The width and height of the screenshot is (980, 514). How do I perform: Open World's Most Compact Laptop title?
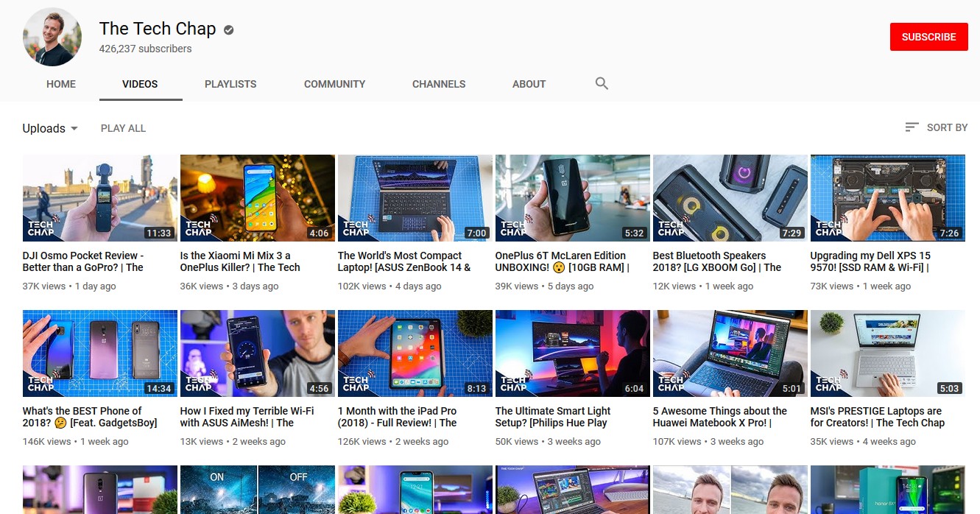tap(404, 261)
